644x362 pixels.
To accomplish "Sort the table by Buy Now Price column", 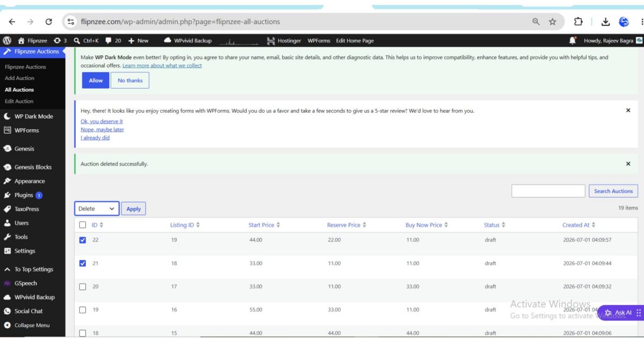I will (x=427, y=225).
